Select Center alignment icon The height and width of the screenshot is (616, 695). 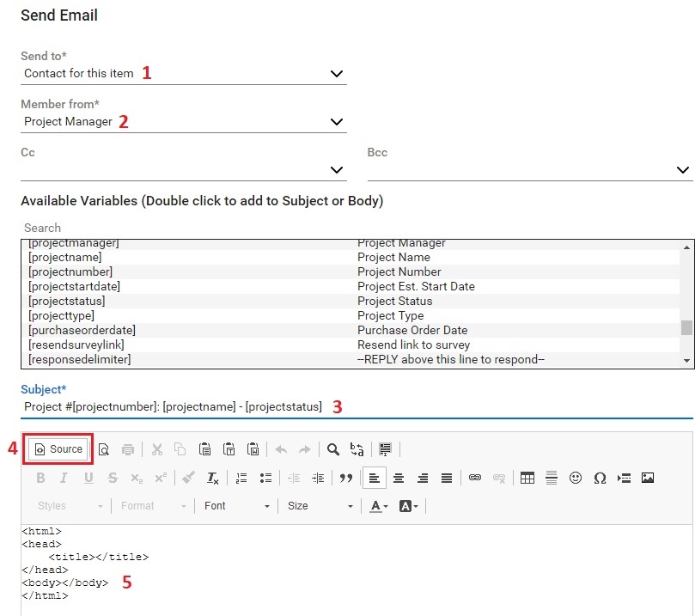coord(399,478)
